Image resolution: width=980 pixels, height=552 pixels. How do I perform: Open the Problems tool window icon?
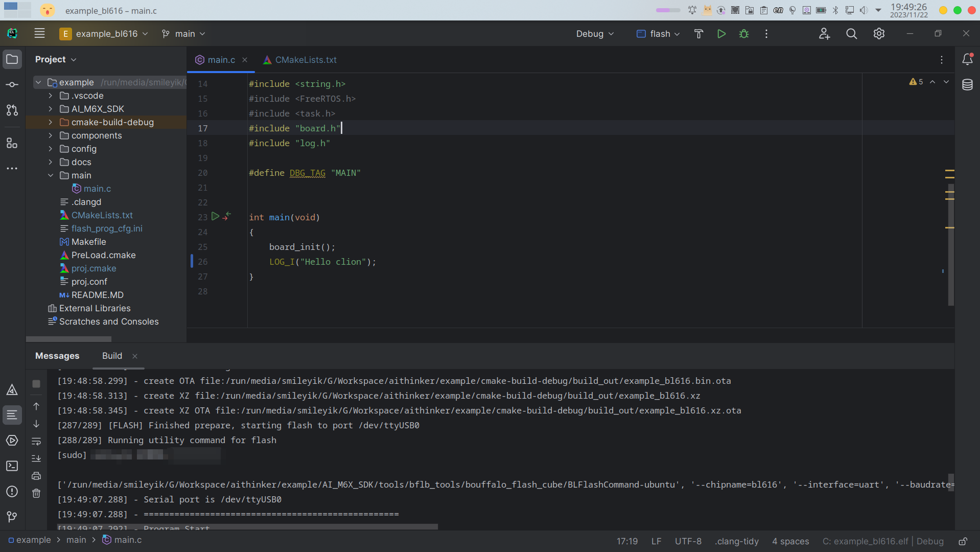12,492
